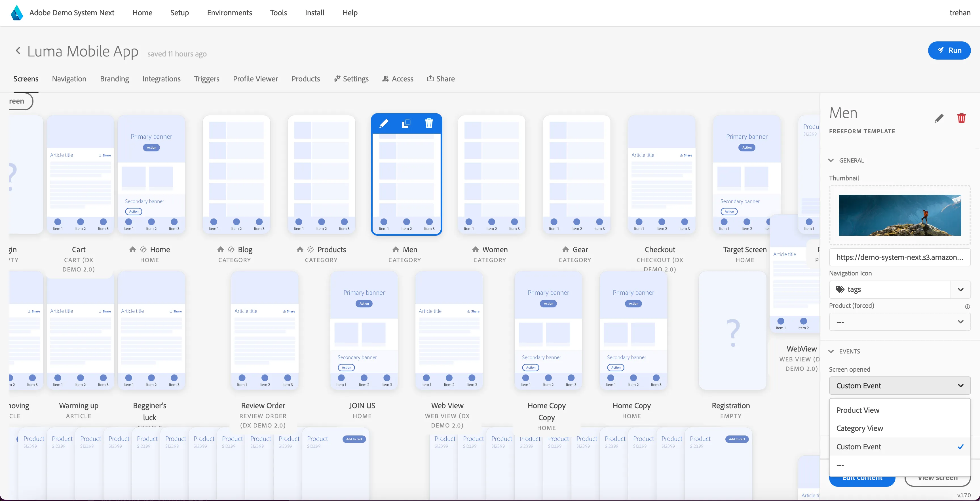The height and width of the screenshot is (501, 980).
Task: Click the red delete icon in Men panel
Action: point(961,118)
